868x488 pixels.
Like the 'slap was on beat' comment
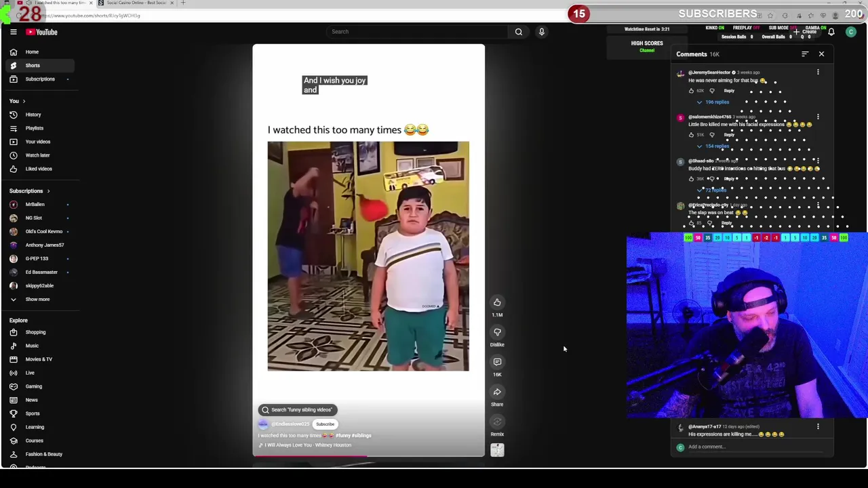pos(692,223)
